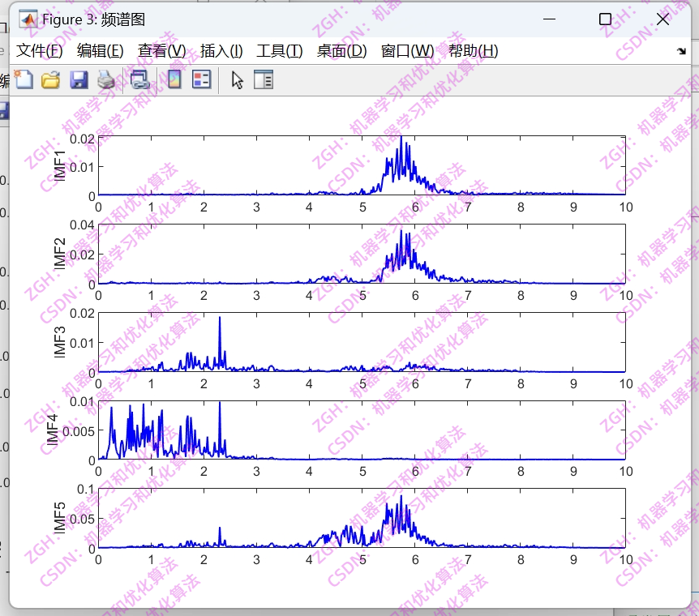This screenshot has width=699, height=616.
Task: Minimize the Figure 3 window
Action: coord(549,19)
